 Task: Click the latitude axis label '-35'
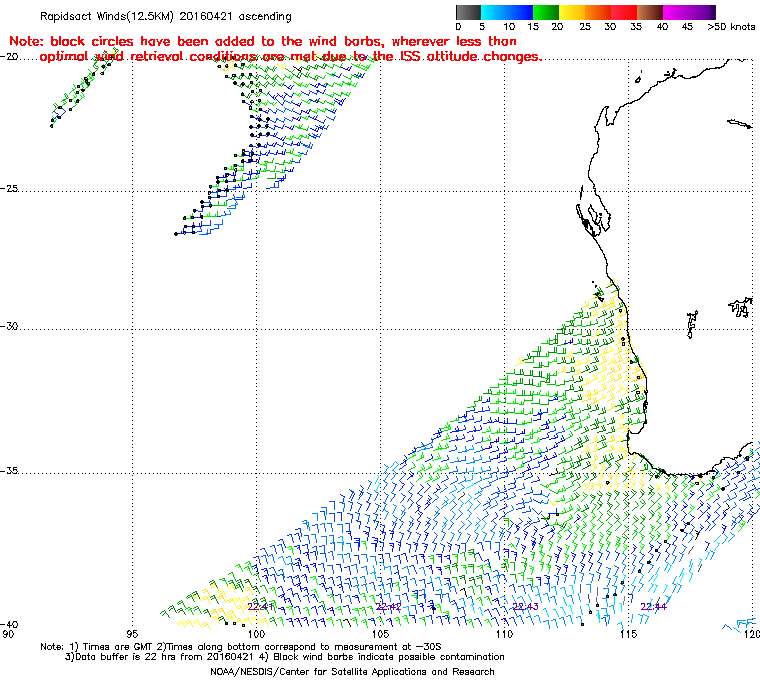pyautogui.click(x=10, y=471)
